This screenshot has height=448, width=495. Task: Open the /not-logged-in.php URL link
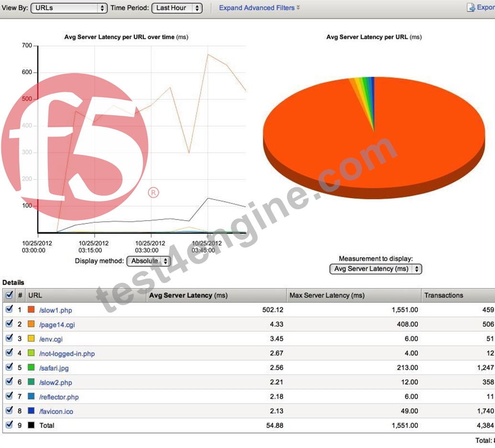[x=67, y=354]
